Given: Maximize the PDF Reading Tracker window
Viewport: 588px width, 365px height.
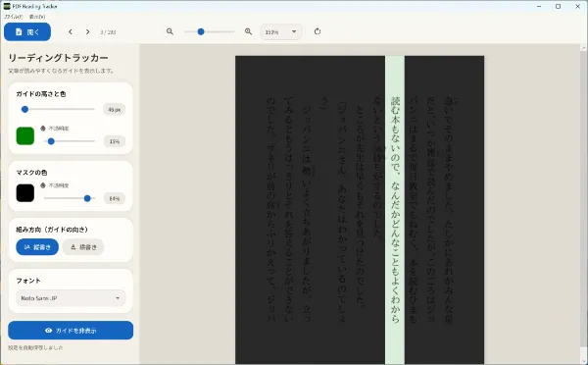Looking at the screenshot, I should 558,7.
